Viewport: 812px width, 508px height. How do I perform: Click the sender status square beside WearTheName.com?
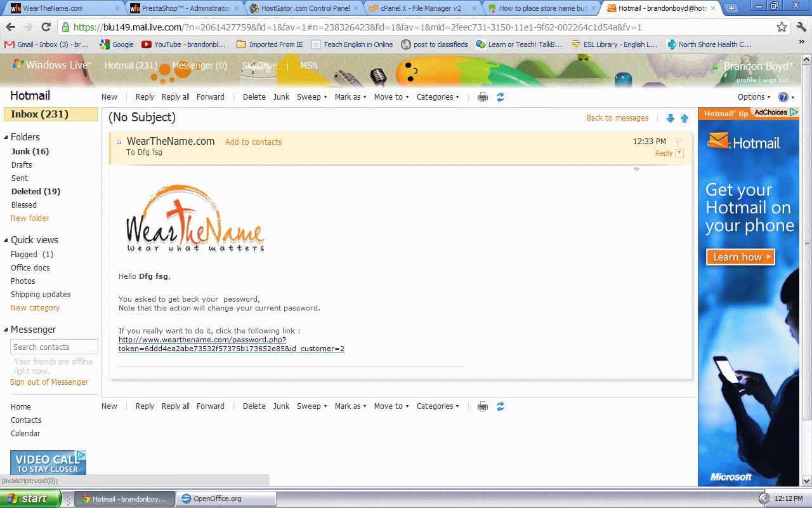coord(119,142)
